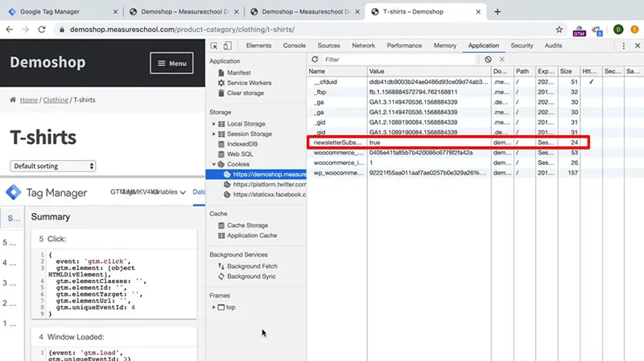The width and height of the screenshot is (644, 361).
Task: Close the T-shirts – Demoshop browser tab
Action: click(478, 11)
